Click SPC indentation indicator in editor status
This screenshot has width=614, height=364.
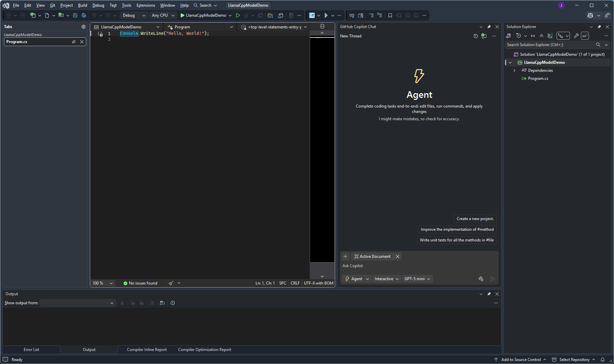(x=283, y=283)
